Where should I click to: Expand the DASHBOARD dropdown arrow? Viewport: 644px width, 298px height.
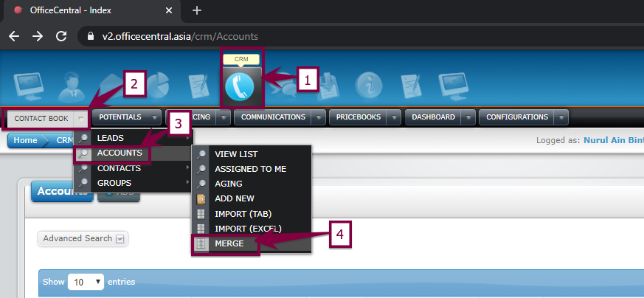point(468,117)
